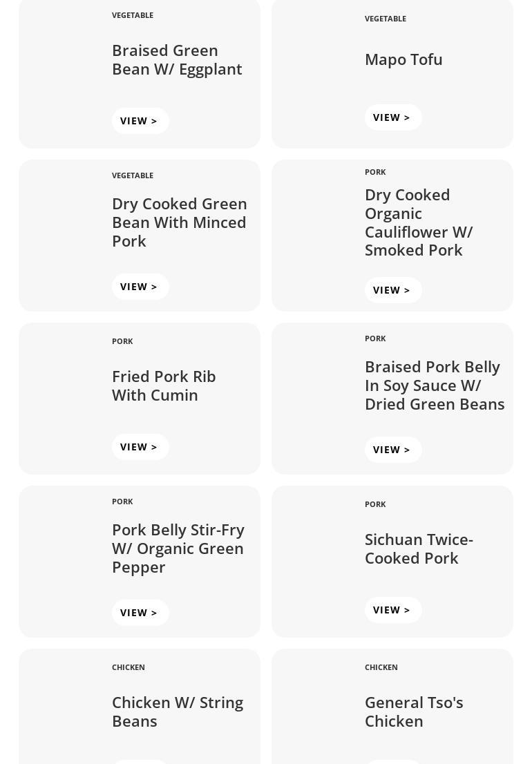Image resolution: width=532 pixels, height=764 pixels.
Task: Click the VEGETABLE label above Mapo Tofu
Action: pyautogui.click(x=386, y=19)
